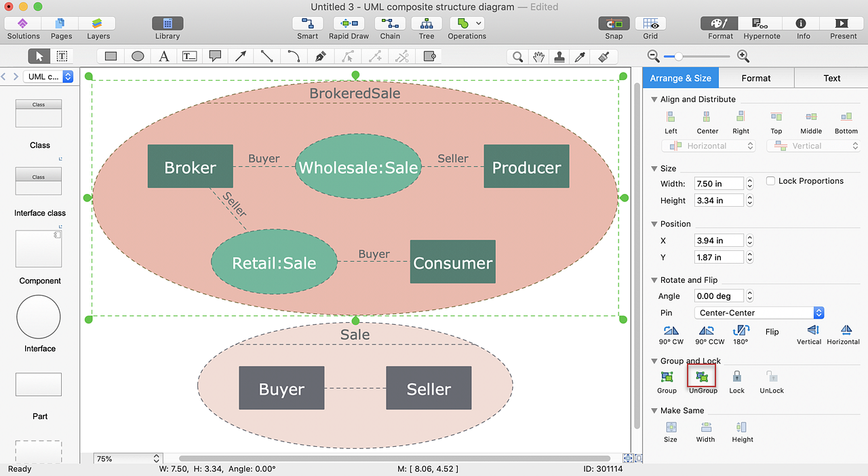
Task: Toggle the Grid display
Action: 650,24
